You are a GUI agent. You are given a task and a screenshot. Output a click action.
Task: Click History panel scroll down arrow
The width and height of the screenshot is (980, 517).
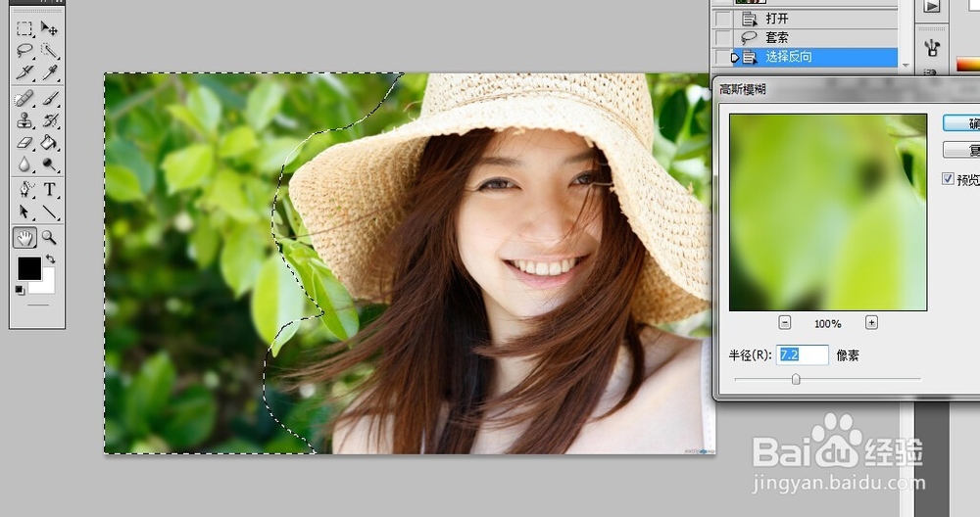tap(906, 65)
